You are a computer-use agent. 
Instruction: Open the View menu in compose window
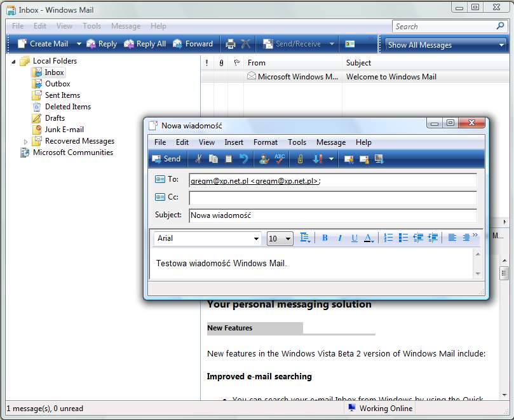pos(206,142)
